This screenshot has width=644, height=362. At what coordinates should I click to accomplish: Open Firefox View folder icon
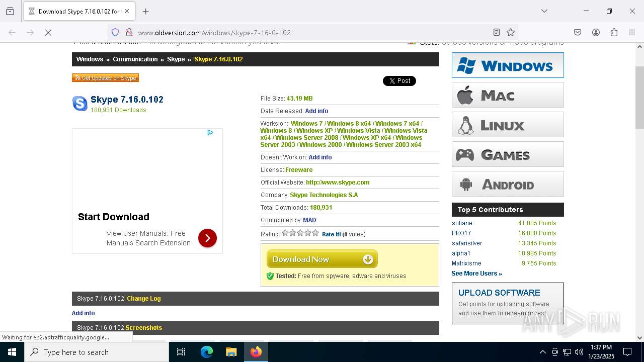[x=10, y=11]
